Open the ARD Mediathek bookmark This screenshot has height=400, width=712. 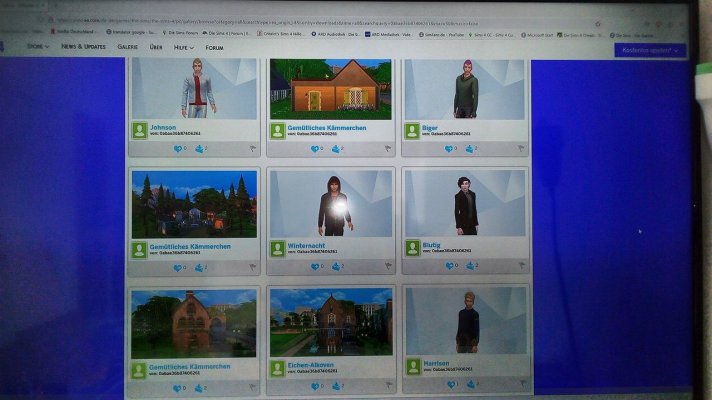pos(389,34)
